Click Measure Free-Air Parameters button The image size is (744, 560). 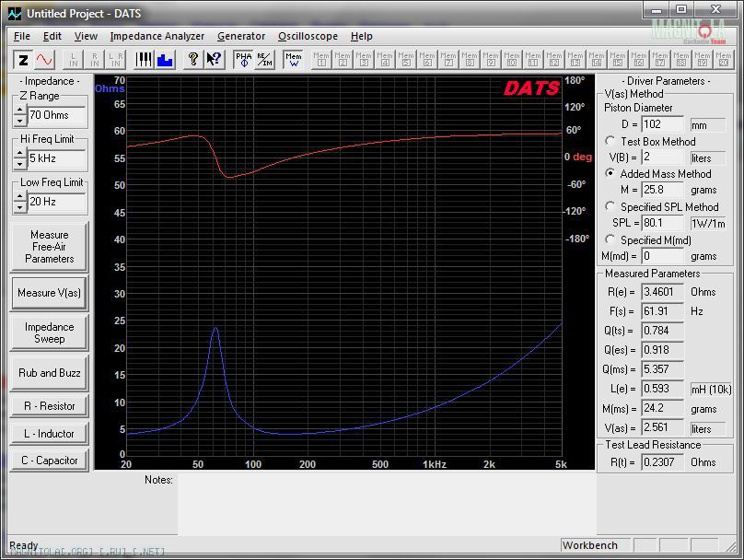[x=50, y=247]
